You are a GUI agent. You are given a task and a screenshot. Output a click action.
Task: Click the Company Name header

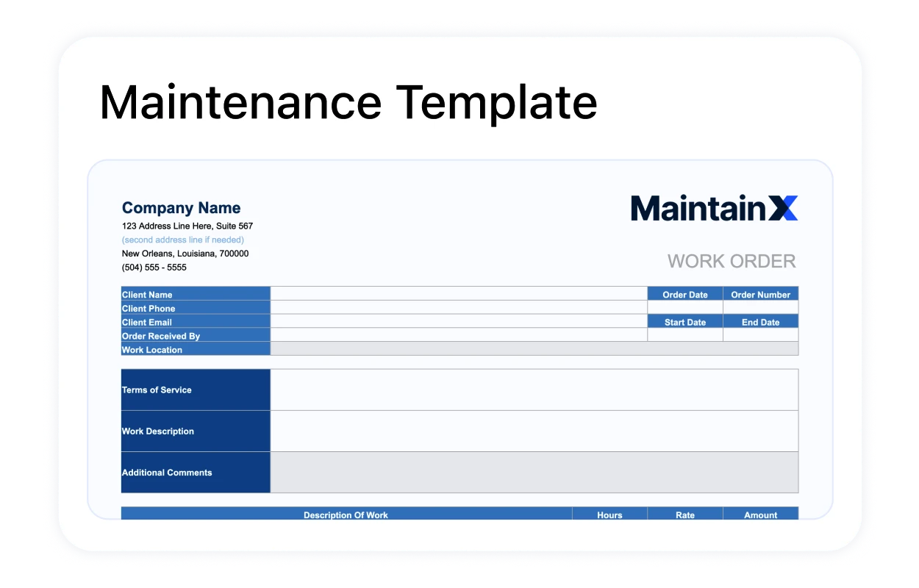pos(180,207)
